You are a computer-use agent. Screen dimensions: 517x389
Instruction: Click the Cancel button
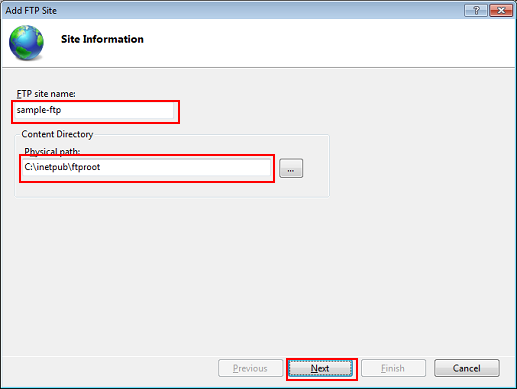(x=467, y=368)
